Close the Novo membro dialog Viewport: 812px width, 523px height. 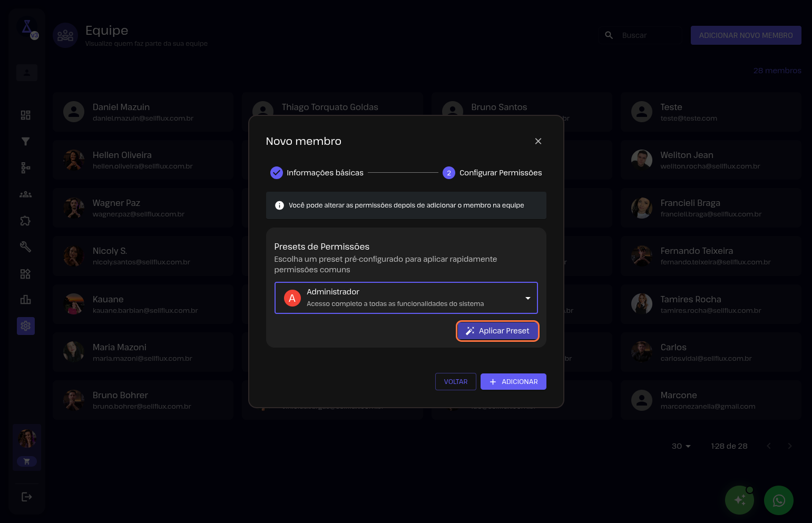click(538, 141)
